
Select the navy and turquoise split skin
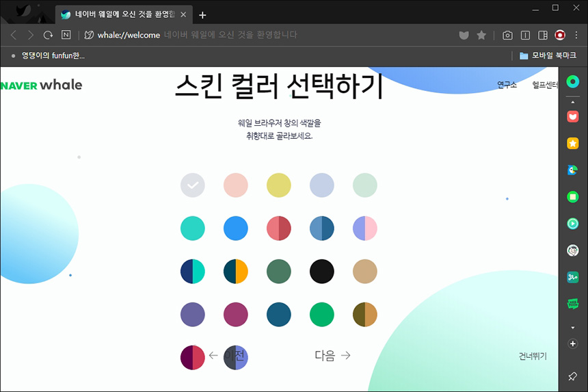click(x=193, y=272)
